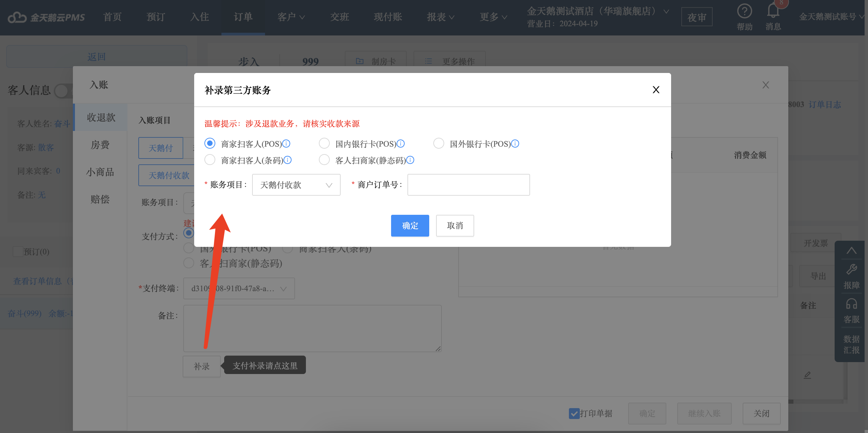
Task: Open the 订单日志 link
Action: [825, 105]
